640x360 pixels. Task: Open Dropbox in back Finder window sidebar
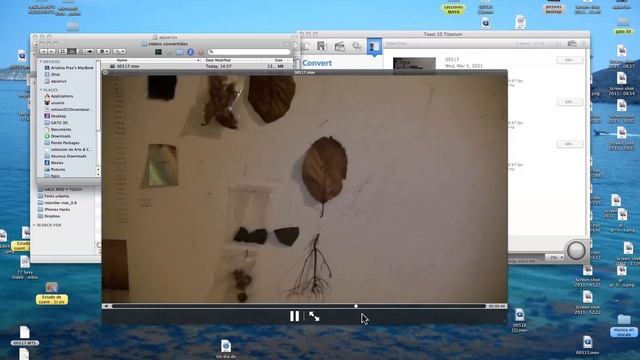point(49,216)
